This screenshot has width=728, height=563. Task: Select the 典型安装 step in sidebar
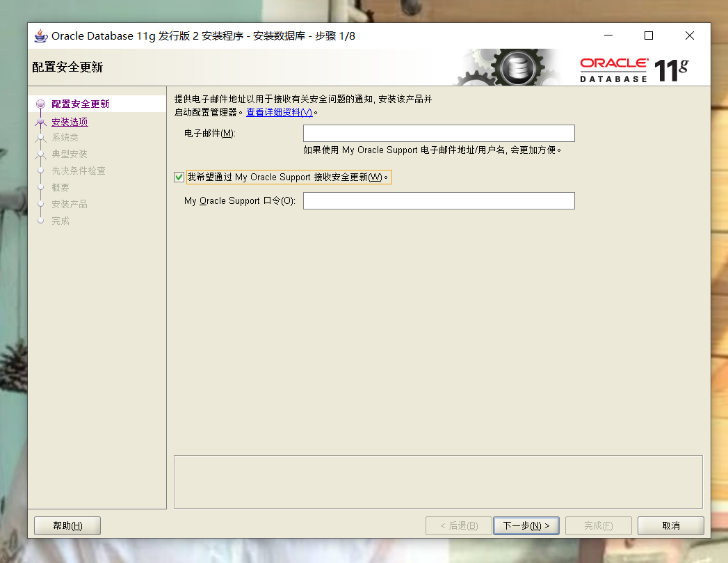pyautogui.click(x=70, y=154)
